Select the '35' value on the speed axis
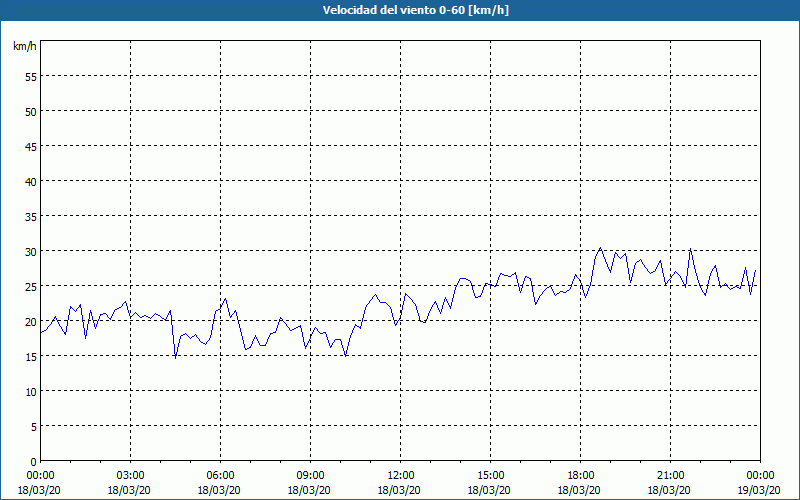Viewport: 800px width, 500px height. click(x=31, y=216)
